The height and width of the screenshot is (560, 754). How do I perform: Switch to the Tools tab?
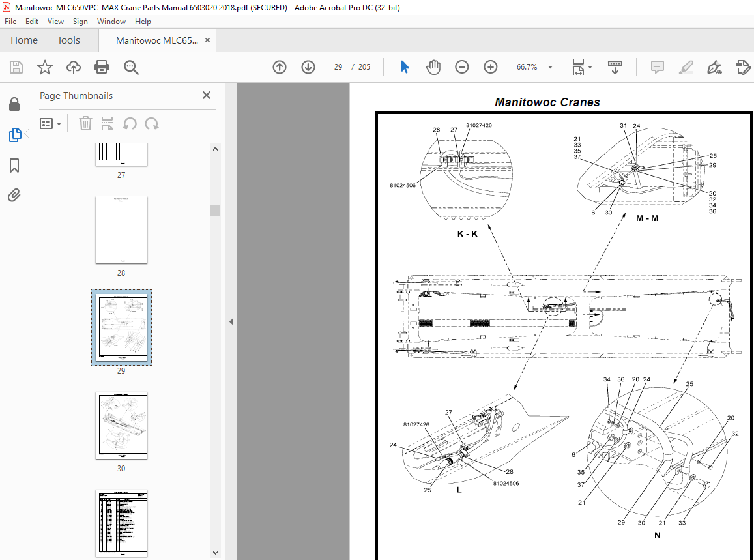68,40
